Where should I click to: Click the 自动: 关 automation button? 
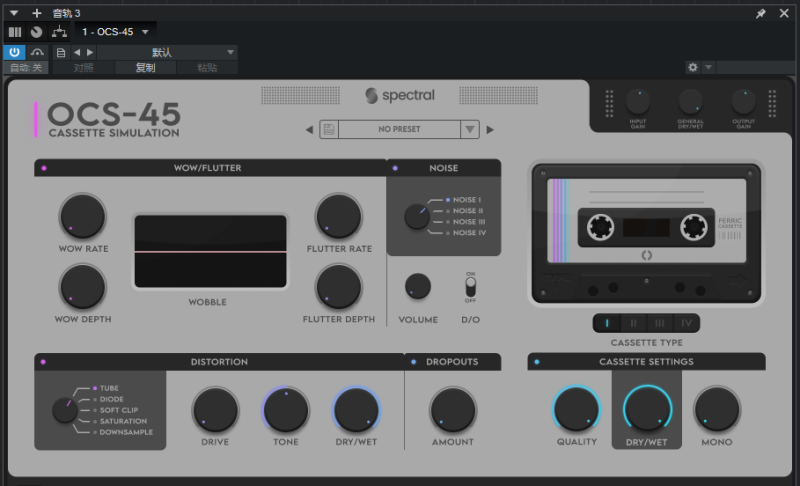coord(26,67)
